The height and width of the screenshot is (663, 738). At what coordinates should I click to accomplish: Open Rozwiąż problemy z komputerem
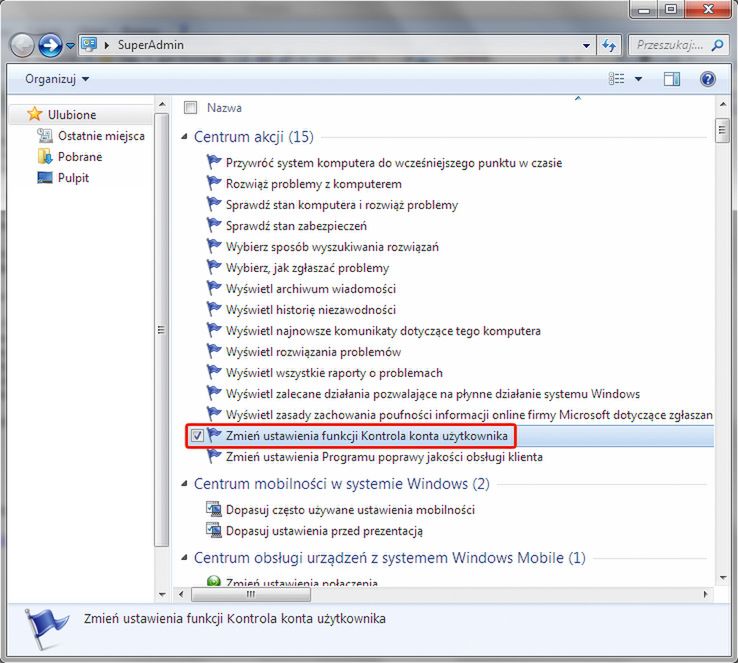pyautogui.click(x=314, y=184)
